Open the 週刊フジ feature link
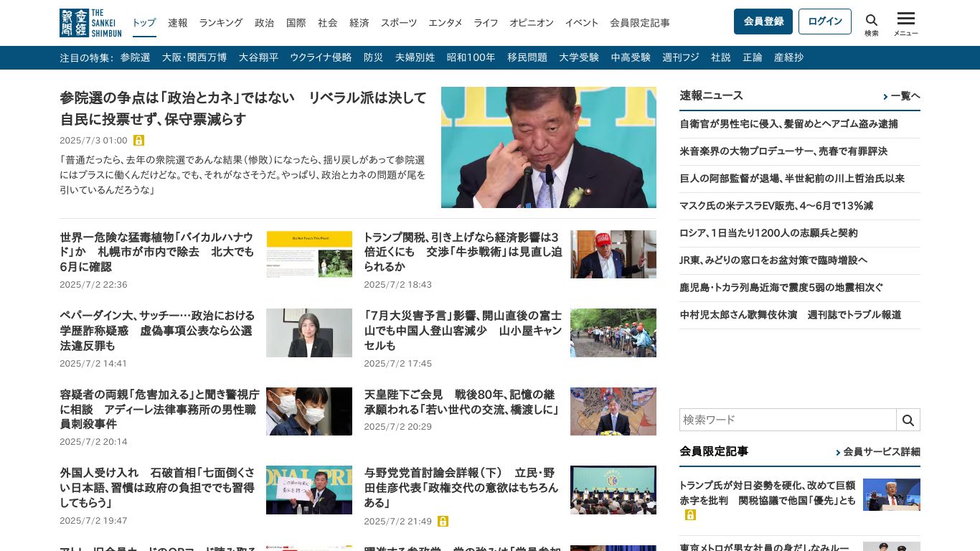The height and width of the screenshot is (551, 980). [x=681, y=57]
